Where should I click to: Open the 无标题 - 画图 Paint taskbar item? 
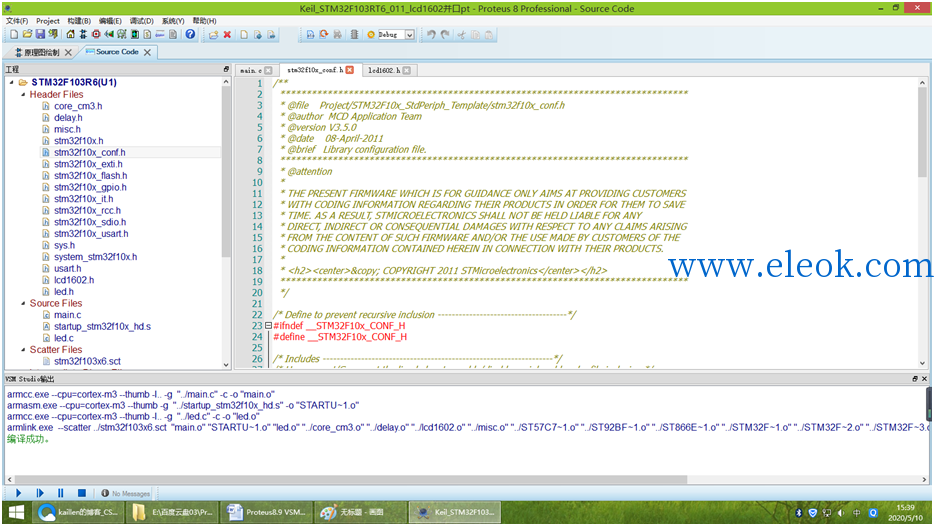click(360, 512)
